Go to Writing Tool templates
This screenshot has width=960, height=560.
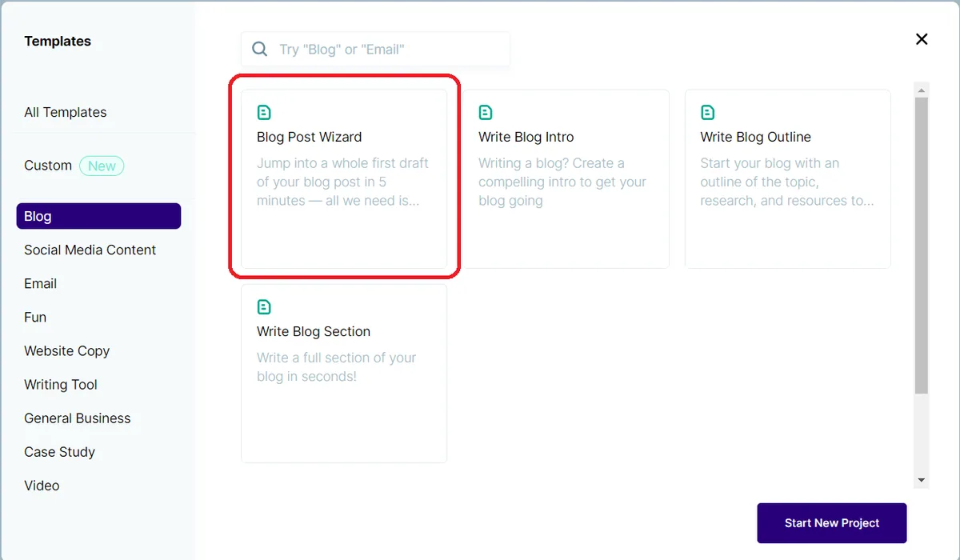pos(61,384)
